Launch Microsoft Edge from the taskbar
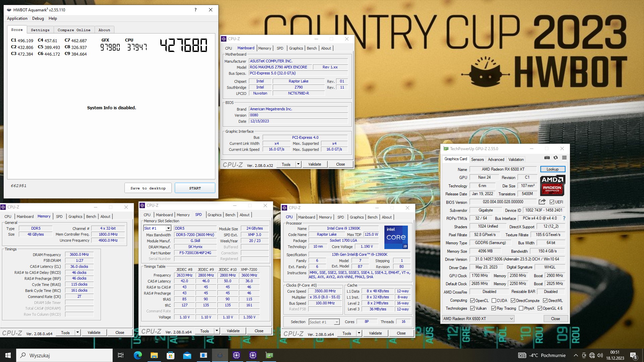The width and height of the screenshot is (644, 362). tap(138, 355)
